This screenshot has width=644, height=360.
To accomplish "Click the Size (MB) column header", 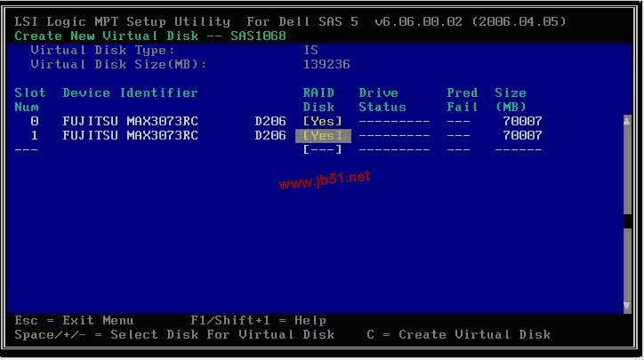I will pos(511,100).
